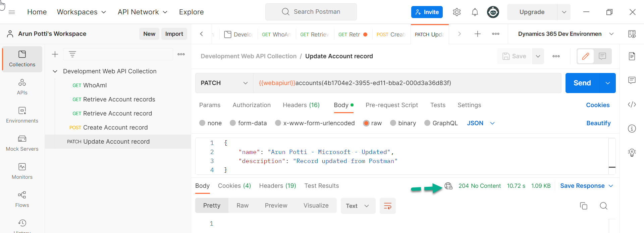Open code snippet icon
Screen dimensions: 644x233
coord(632,104)
